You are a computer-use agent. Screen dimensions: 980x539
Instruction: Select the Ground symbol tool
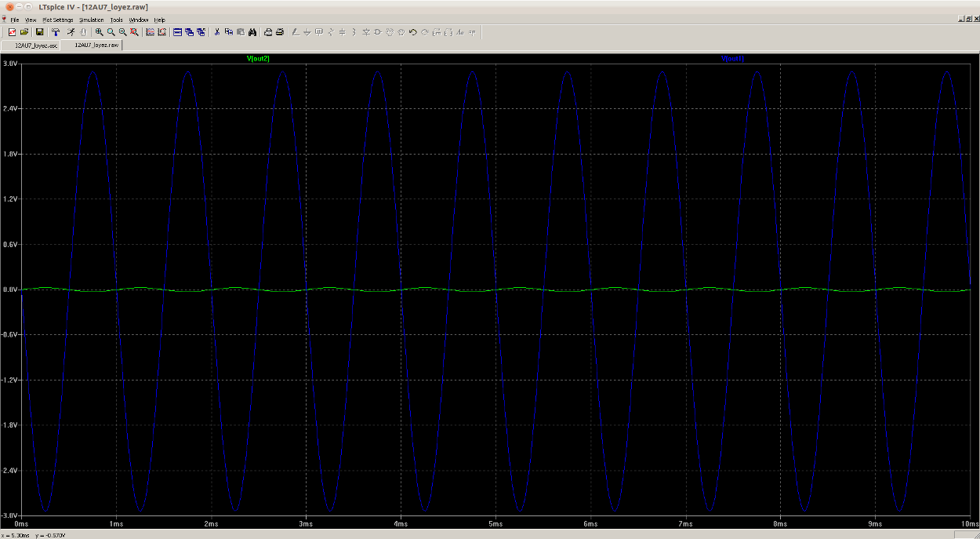307,32
